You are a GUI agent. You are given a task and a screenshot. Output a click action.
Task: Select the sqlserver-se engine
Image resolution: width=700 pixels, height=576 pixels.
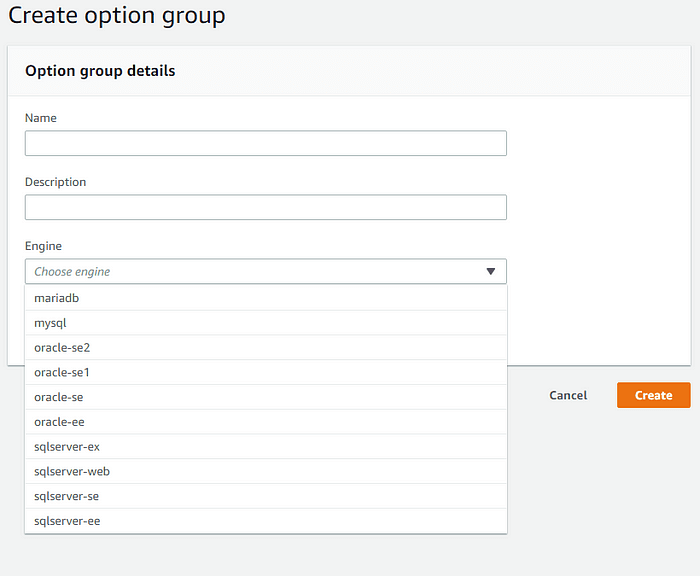click(266, 496)
